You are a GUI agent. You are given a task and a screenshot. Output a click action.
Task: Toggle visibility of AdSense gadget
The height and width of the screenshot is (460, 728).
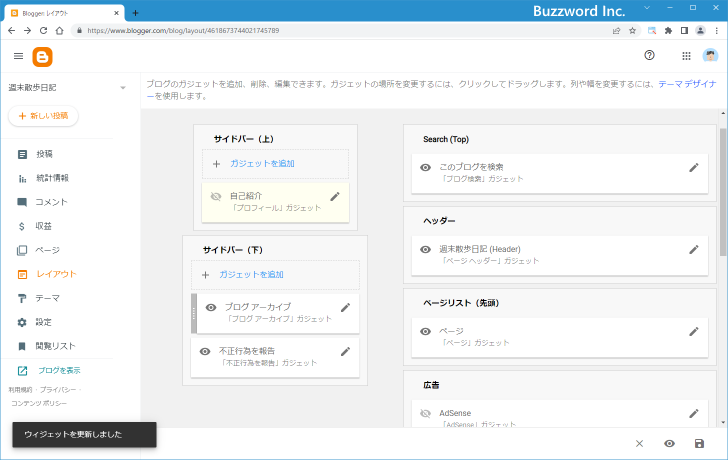click(425, 413)
